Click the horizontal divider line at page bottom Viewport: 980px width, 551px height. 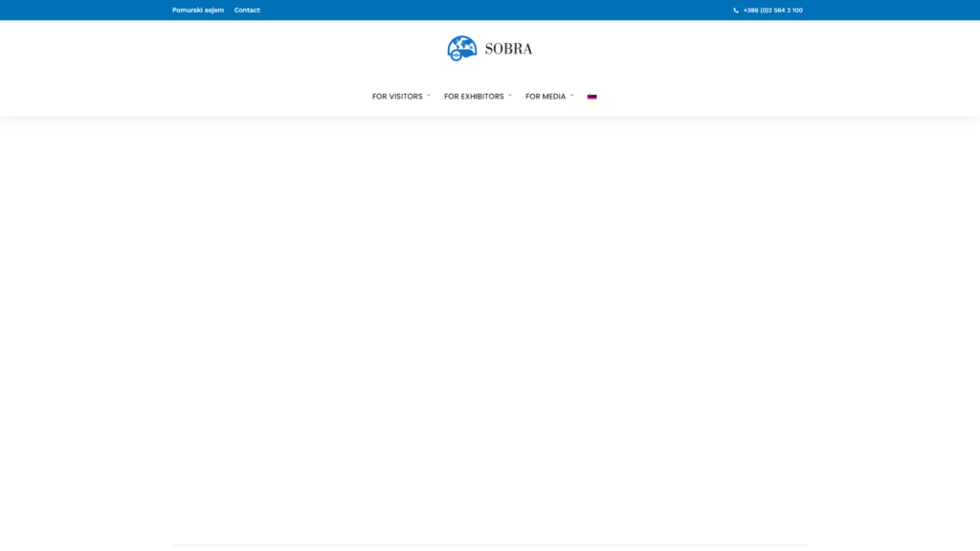point(490,545)
